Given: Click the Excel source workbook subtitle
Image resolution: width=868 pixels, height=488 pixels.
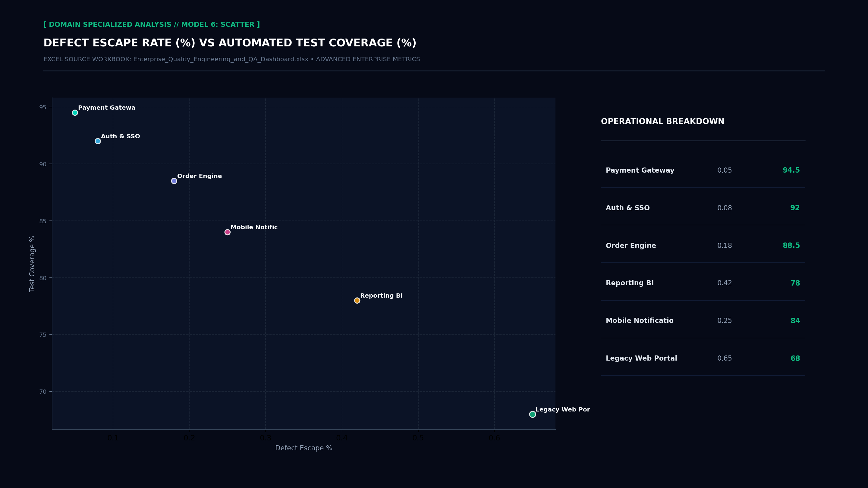Looking at the screenshot, I should (231, 59).
